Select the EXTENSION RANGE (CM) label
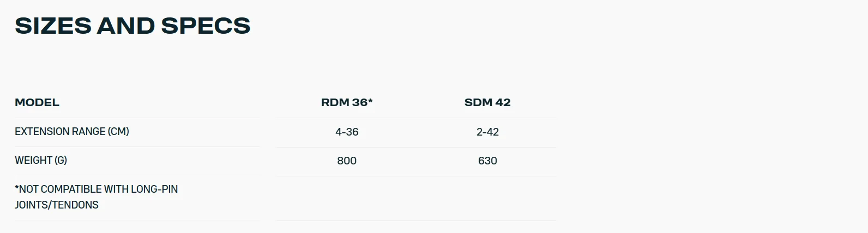This screenshot has width=868, height=233. pyautogui.click(x=72, y=131)
